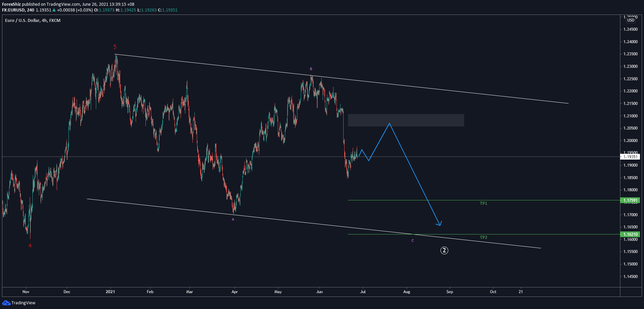Image resolution: width=644 pixels, height=309 pixels.
Task: Select the purple wave C label
Action: tap(412, 241)
